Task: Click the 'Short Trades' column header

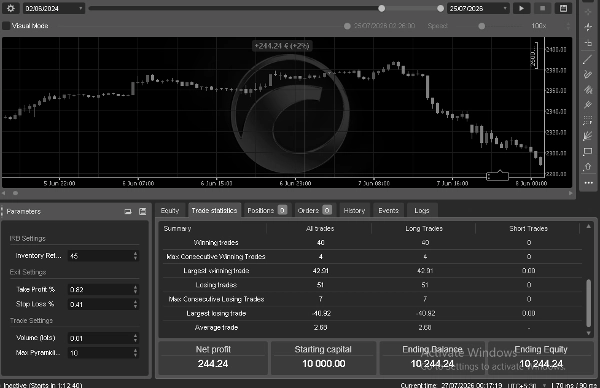Action: click(x=528, y=229)
